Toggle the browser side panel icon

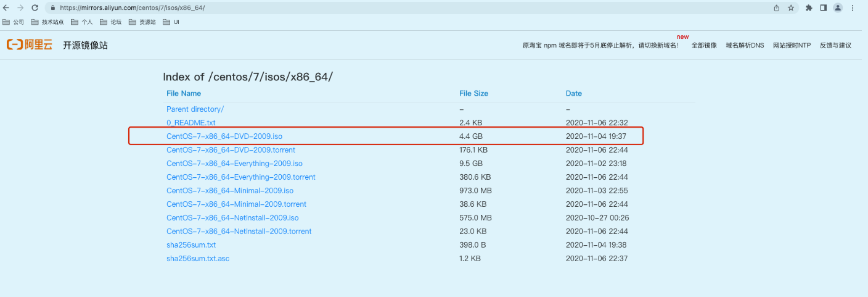coord(823,8)
